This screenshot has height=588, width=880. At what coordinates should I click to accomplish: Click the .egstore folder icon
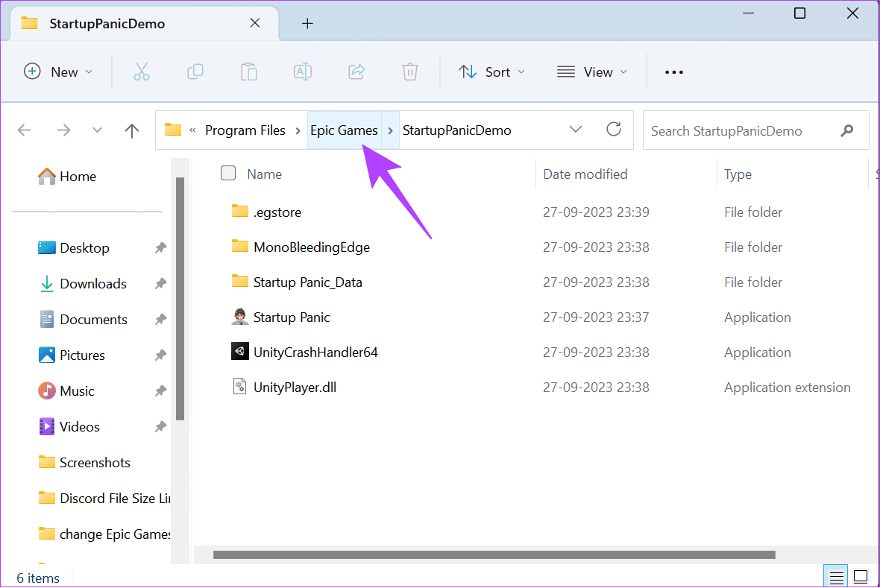click(239, 212)
